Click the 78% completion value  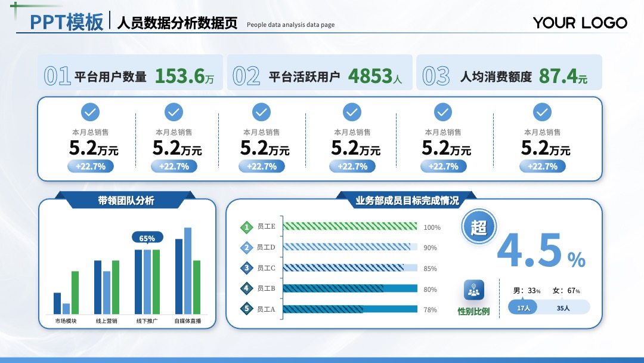click(x=430, y=310)
